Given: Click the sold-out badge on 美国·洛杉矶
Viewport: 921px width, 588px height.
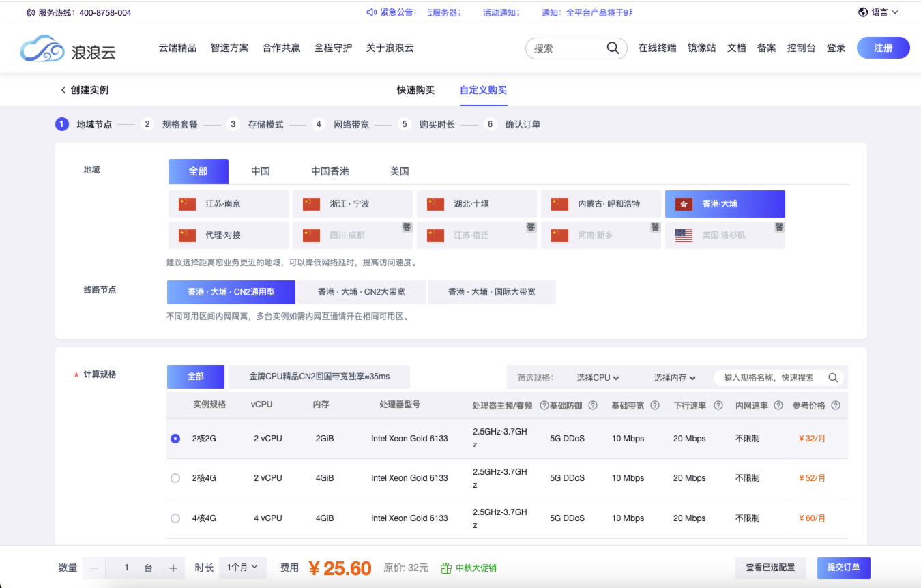Looking at the screenshot, I should tap(779, 226).
